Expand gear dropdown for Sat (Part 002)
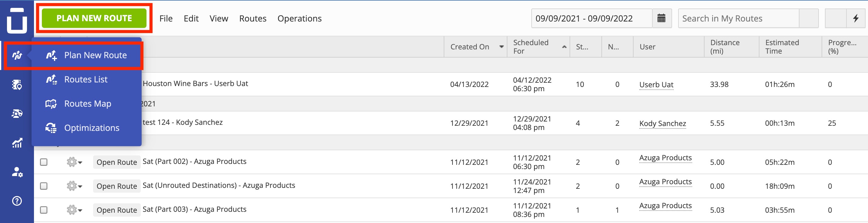868x223 pixels. 74,162
